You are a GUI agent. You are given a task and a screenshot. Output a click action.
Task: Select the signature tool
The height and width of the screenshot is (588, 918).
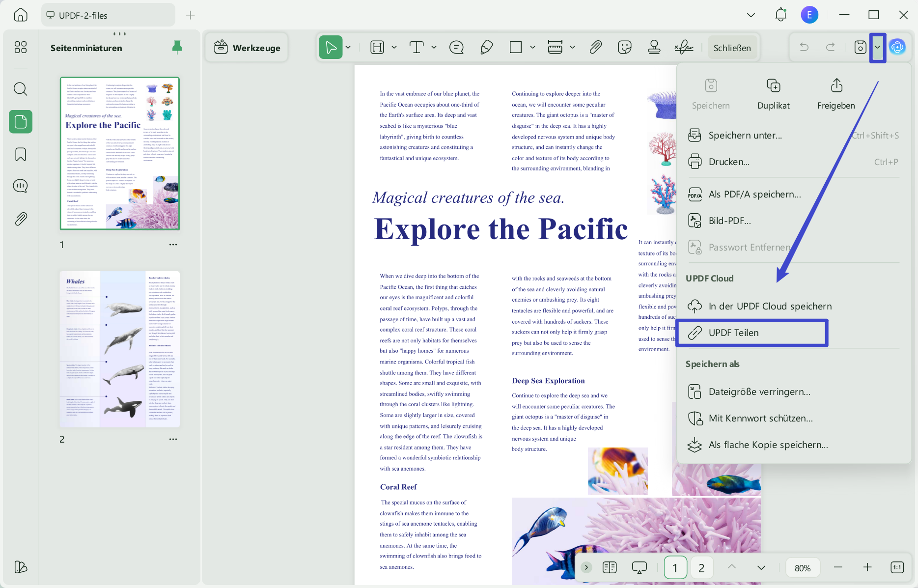click(684, 47)
